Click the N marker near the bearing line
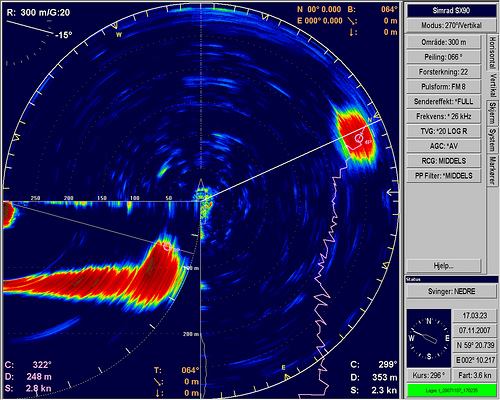 click(x=369, y=120)
